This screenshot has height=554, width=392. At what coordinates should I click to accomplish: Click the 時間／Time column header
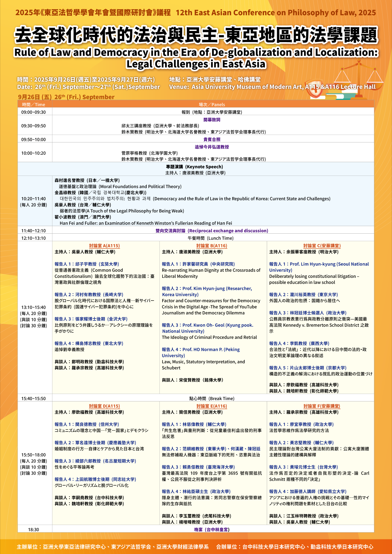tap(34, 104)
